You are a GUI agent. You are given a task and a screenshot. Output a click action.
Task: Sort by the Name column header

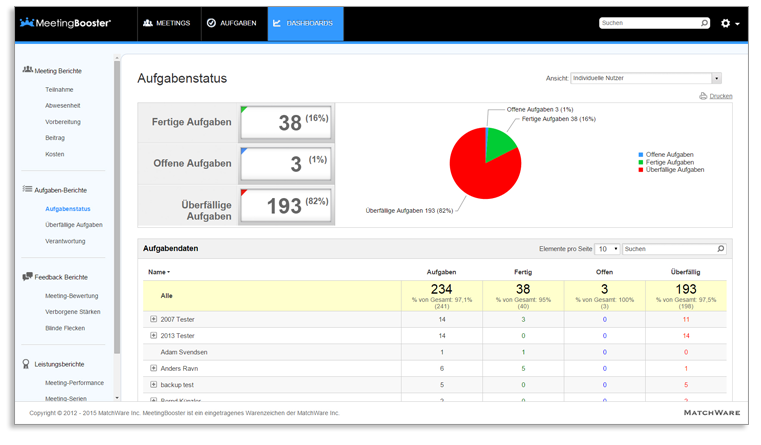[x=159, y=272]
